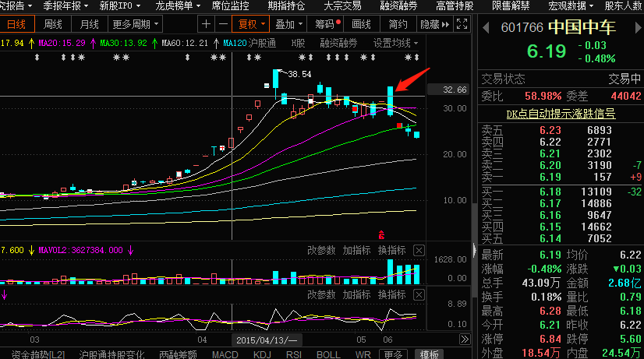Viewport: 644px width, 359px height.
Task: Click 隐藏 to hide side panel
Action: [434, 24]
